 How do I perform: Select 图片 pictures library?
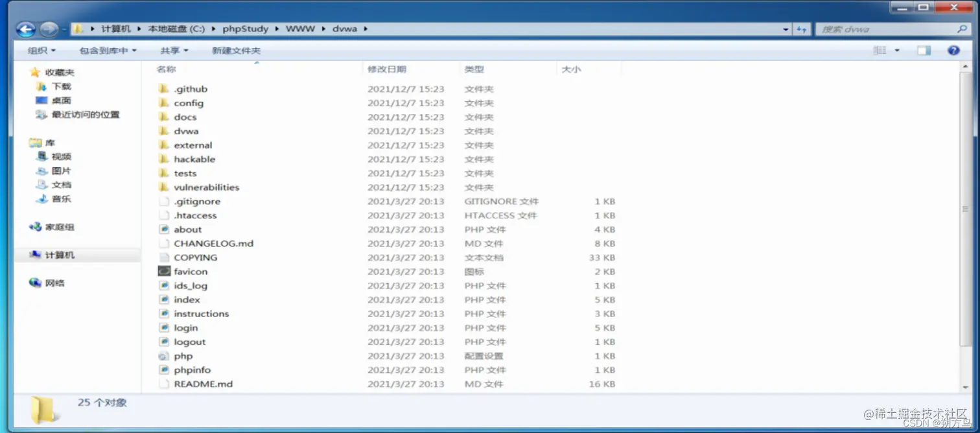point(62,171)
